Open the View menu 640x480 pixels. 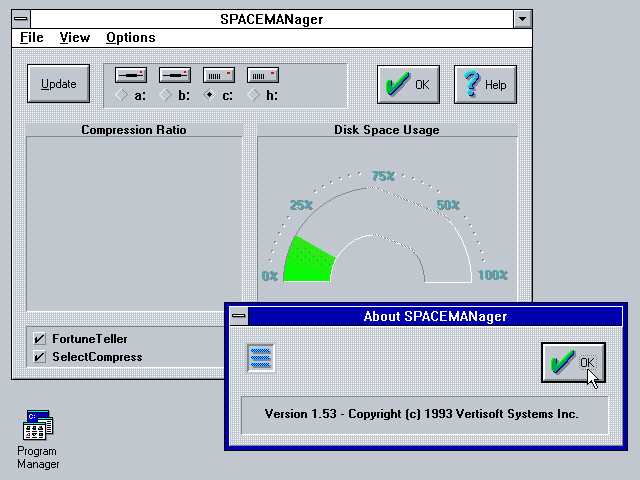click(75, 38)
